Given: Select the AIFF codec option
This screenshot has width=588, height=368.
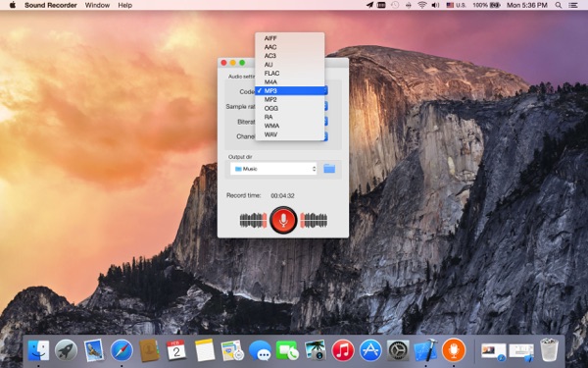Looking at the screenshot, I should (289, 38).
